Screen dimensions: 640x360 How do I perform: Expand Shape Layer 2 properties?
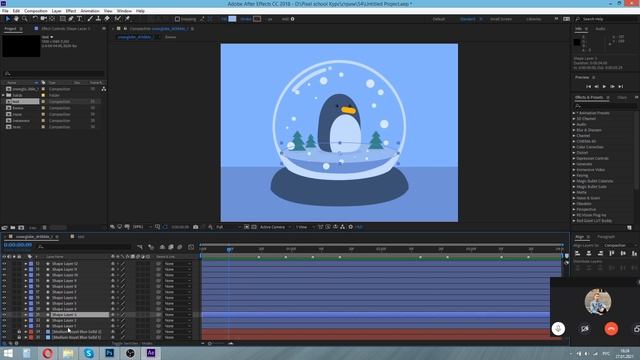coord(26,320)
